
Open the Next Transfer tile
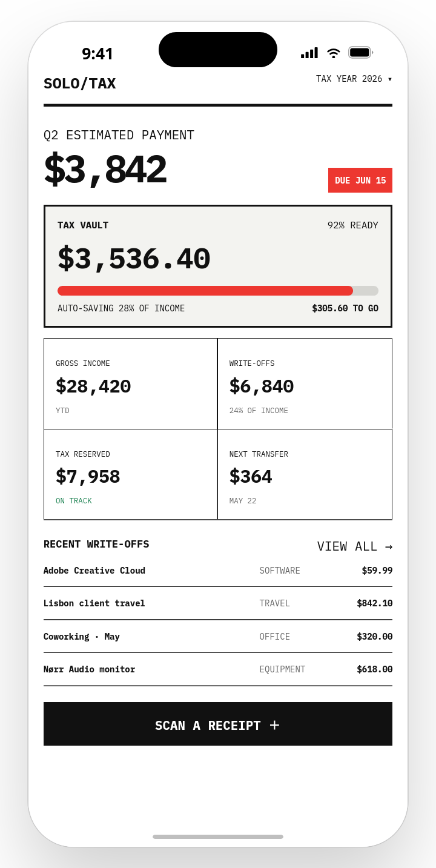click(x=305, y=474)
